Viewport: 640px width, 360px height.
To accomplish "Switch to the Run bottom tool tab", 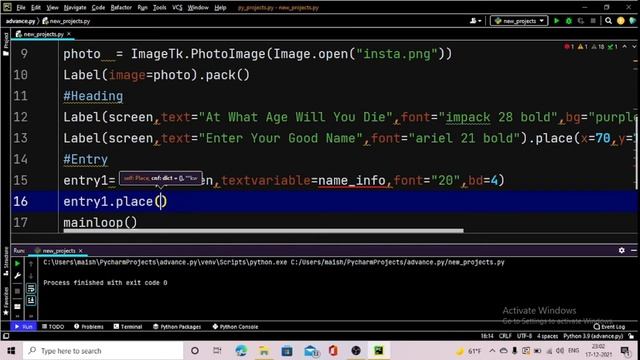I will coord(24,327).
